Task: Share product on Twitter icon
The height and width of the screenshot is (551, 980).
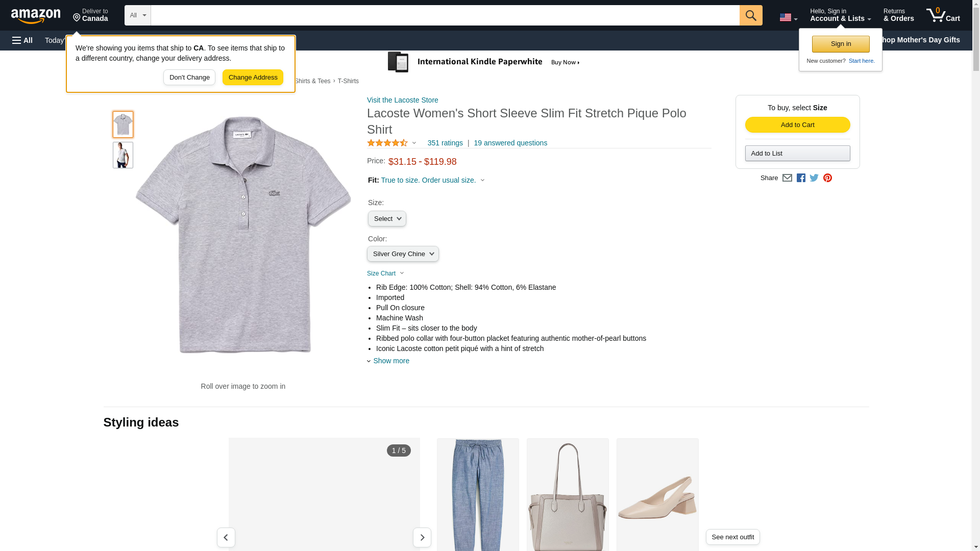Action: pyautogui.click(x=814, y=178)
